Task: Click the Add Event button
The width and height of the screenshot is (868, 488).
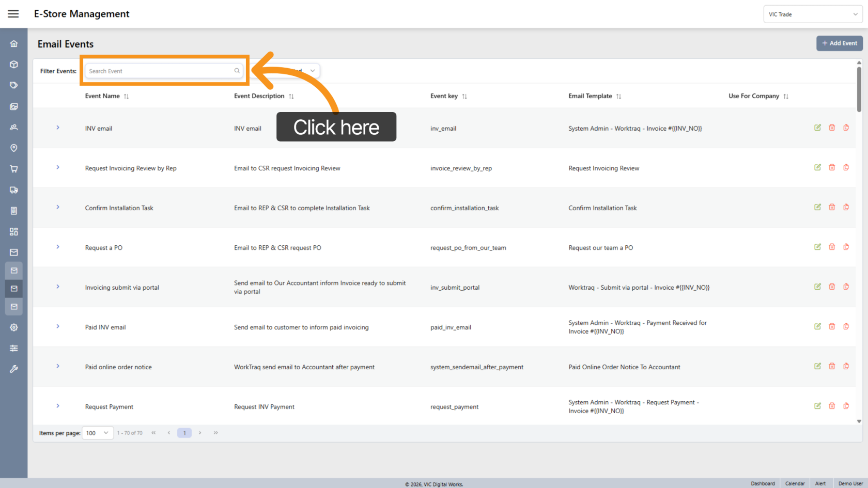Action: pos(839,43)
